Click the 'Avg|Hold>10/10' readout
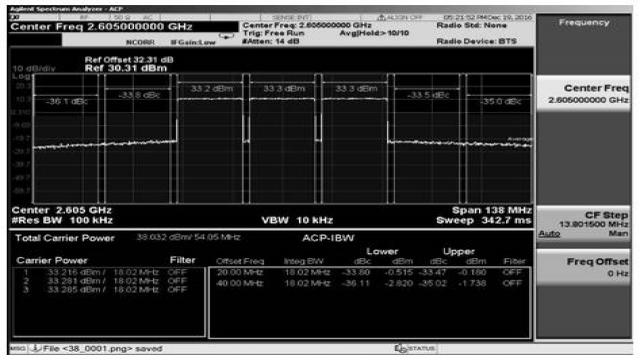 pyautogui.click(x=374, y=33)
